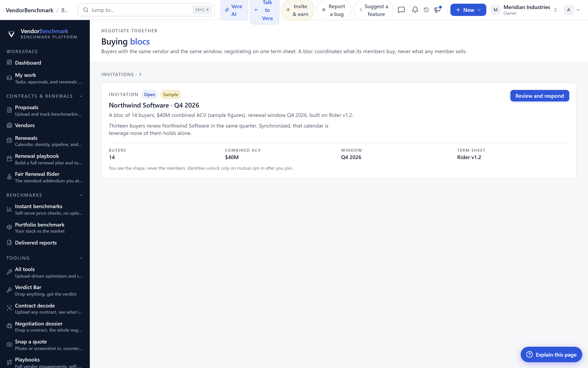
Task: Open the notifications bell
Action: [x=415, y=10]
